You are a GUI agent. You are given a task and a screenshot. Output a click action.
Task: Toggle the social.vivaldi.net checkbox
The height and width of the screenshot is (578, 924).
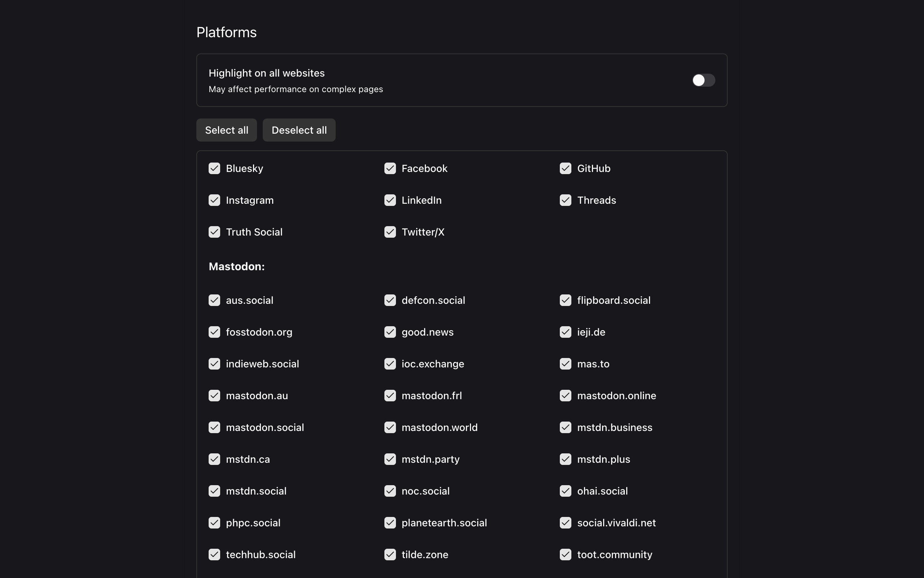coord(566,522)
